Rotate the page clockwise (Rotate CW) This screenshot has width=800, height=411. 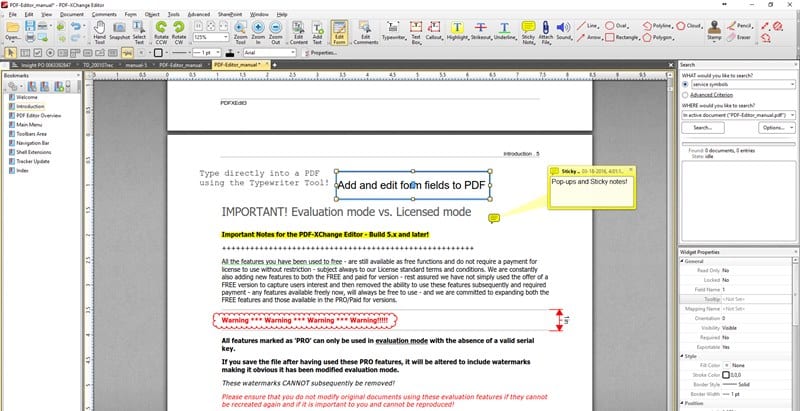coord(179,32)
